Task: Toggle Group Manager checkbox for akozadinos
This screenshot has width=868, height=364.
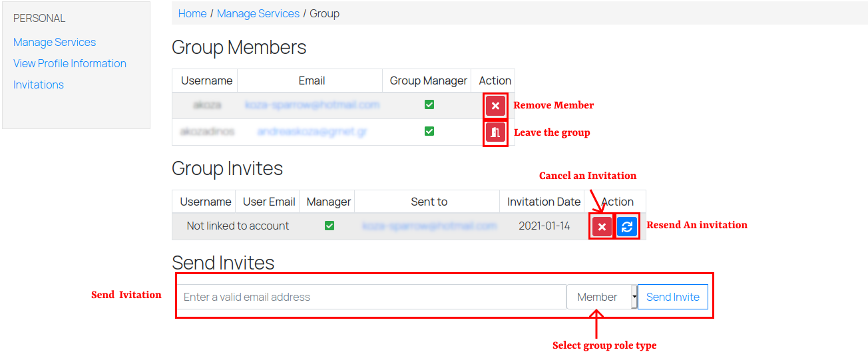Action: [429, 132]
